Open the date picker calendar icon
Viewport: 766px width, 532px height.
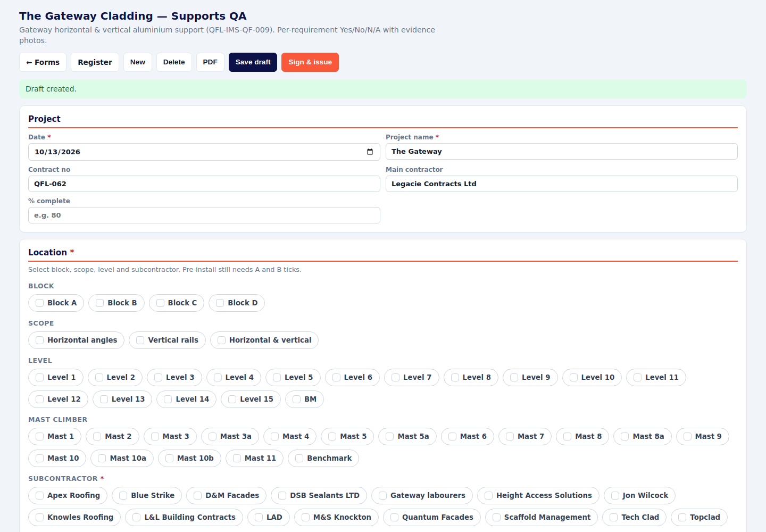pos(370,152)
